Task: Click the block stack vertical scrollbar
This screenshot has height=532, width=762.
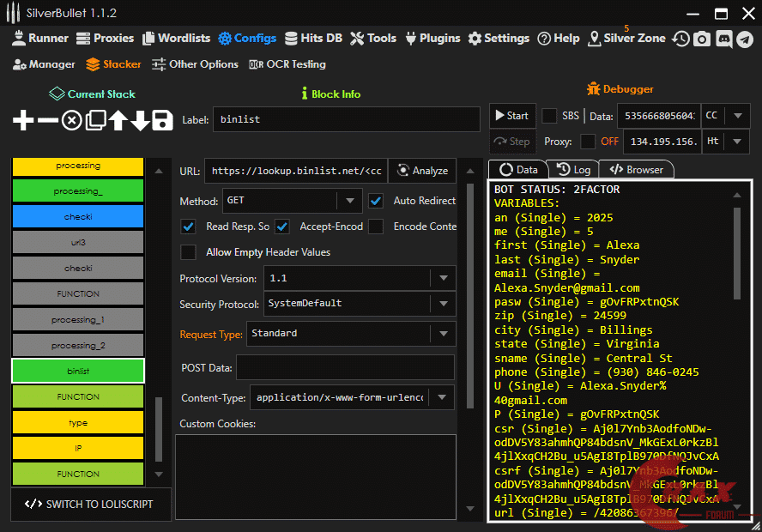Action: [158, 429]
